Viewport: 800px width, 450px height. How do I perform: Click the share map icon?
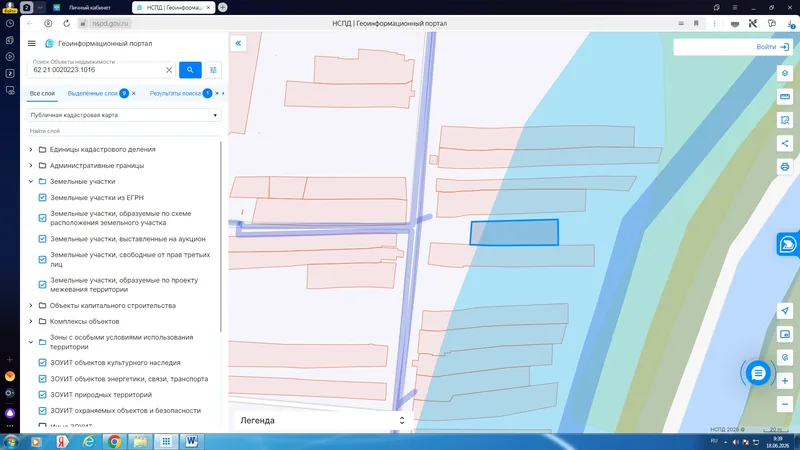(x=785, y=143)
